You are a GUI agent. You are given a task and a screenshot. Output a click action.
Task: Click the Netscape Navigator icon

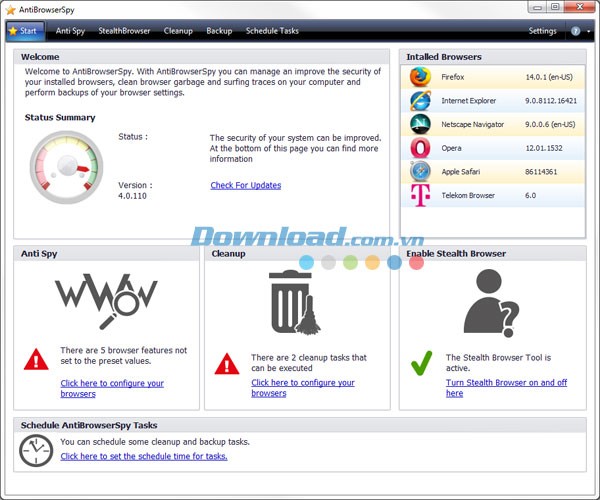420,124
